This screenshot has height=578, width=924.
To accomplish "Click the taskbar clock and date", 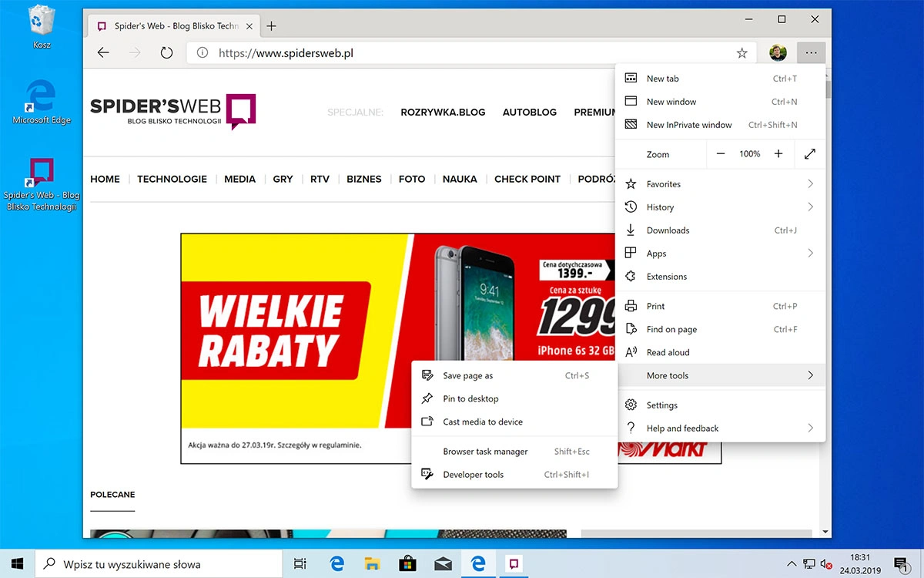I will tap(860, 564).
